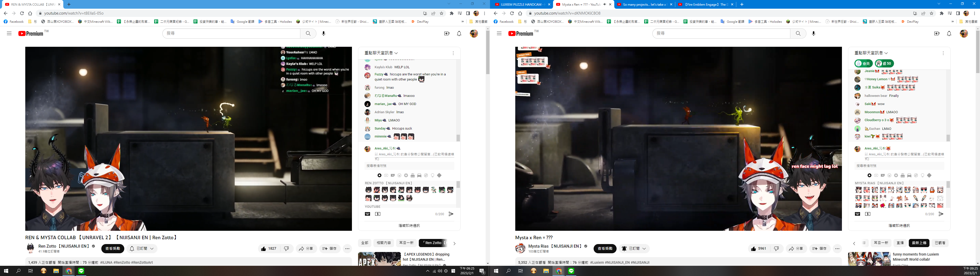This screenshot has width=980, height=276.
Task: Bookmark this page with star in left window
Action: tap(442, 13)
